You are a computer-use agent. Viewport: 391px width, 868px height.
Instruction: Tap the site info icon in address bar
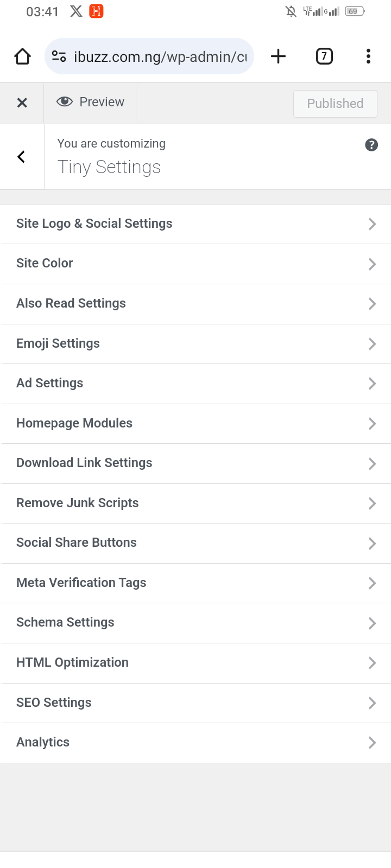59,56
